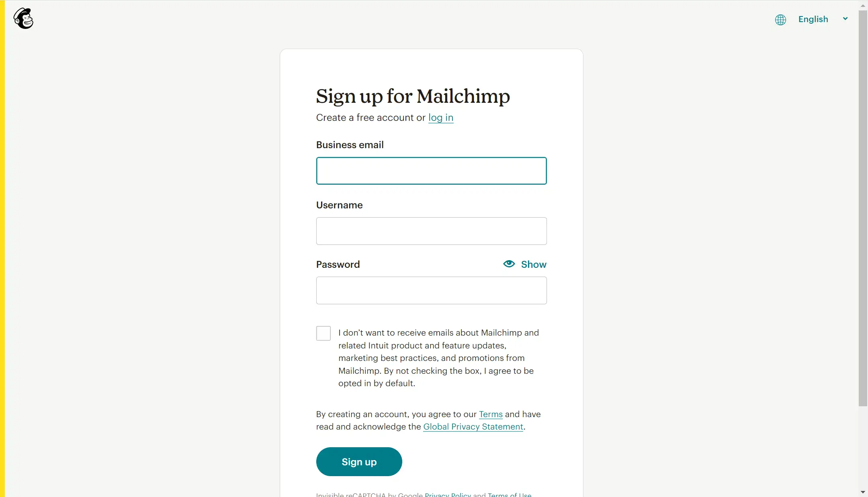Open the Global Privacy Statement link
The image size is (868, 497).
473,427
